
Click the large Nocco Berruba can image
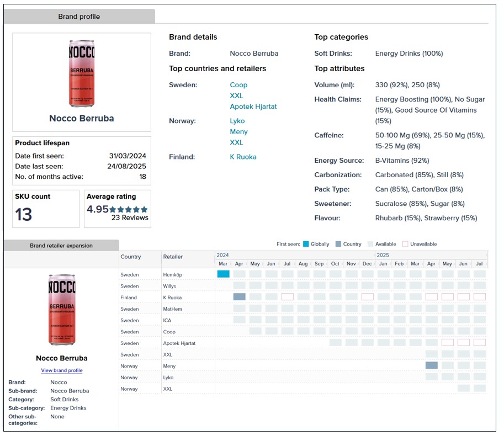tap(82, 73)
